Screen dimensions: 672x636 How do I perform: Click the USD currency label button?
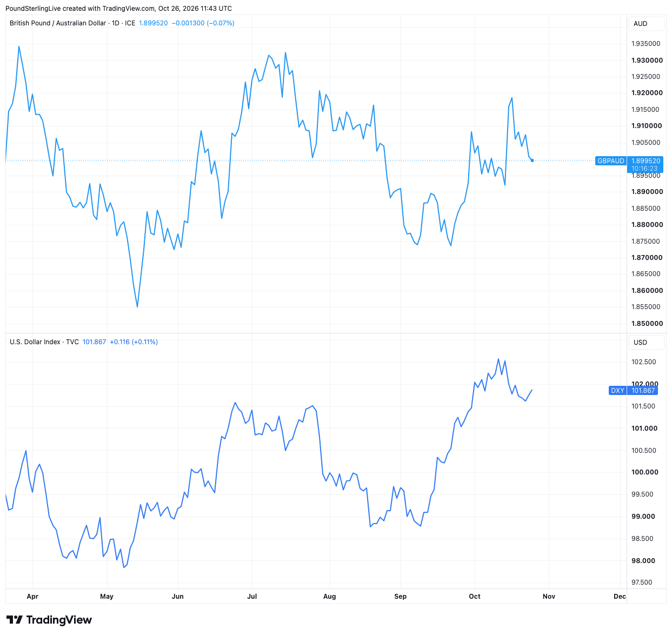point(647,343)
